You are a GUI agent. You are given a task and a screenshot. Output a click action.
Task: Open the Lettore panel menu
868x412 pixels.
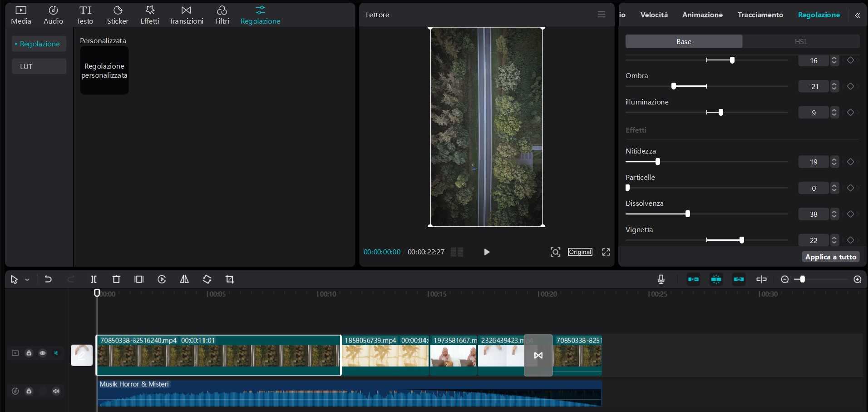click(602, 15)
